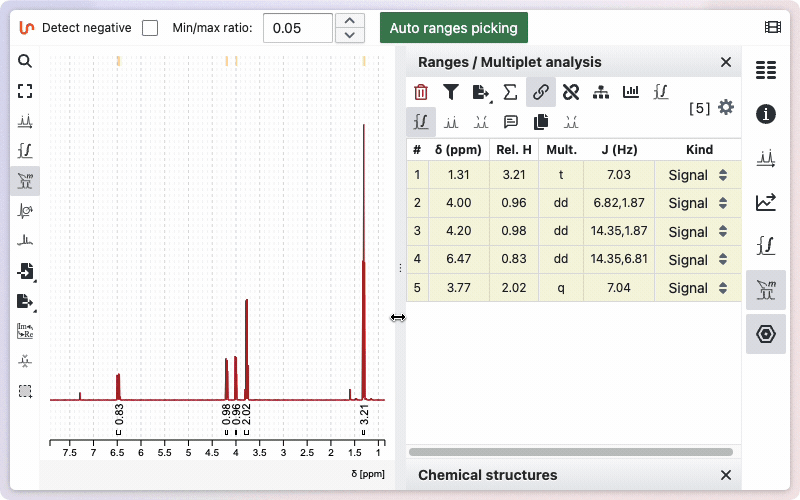The image size is (800, 500).
Task: Toggle the speech bubble annotation icon
Action: [511, 122]
